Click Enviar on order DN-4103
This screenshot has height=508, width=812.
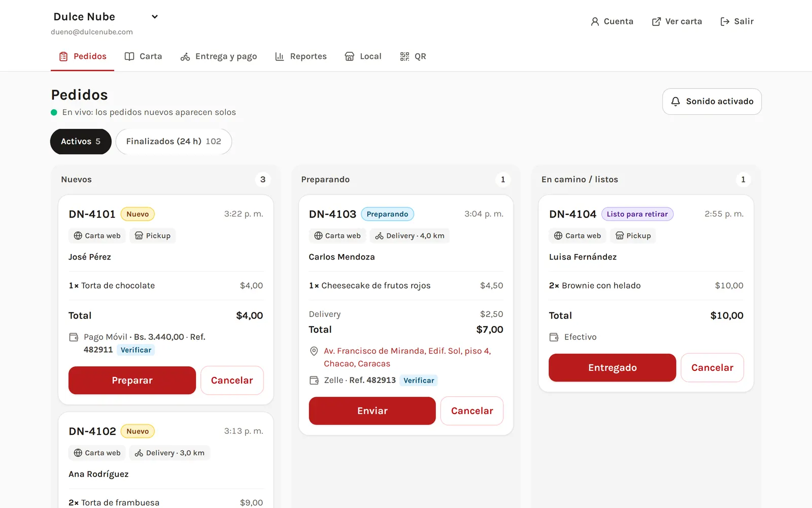coord(372,411)
